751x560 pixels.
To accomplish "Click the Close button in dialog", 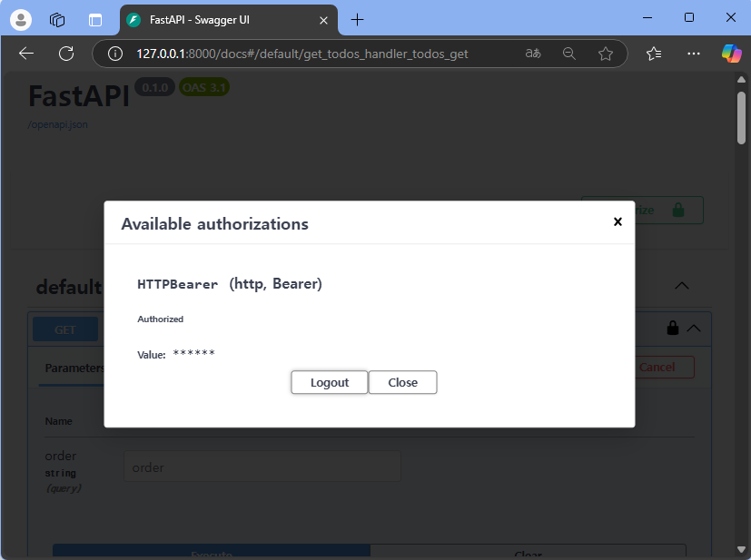I will pos(403,382).
